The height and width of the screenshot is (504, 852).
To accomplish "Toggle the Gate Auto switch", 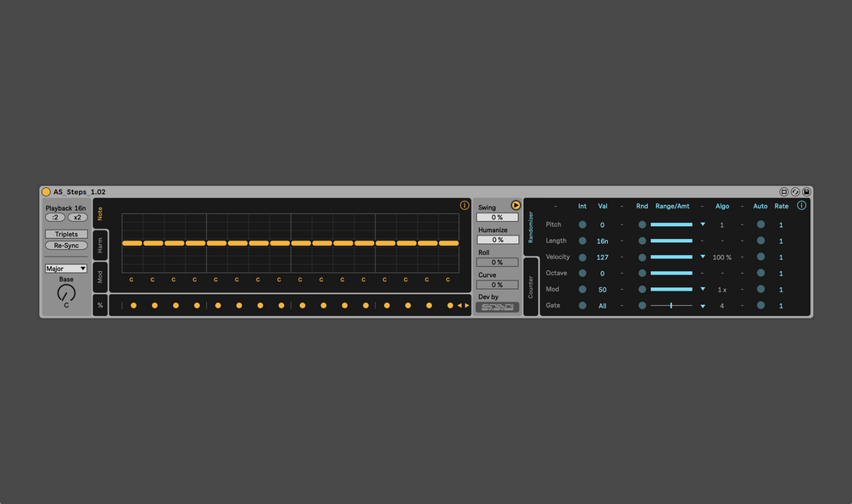I will (x=760, y=306).
